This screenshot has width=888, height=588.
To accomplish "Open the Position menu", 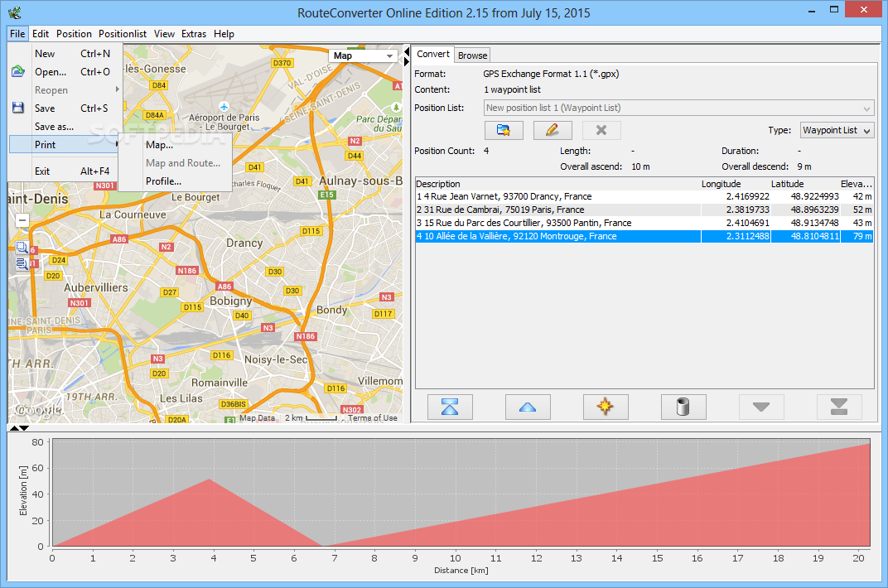I will (x=74, y=34).
